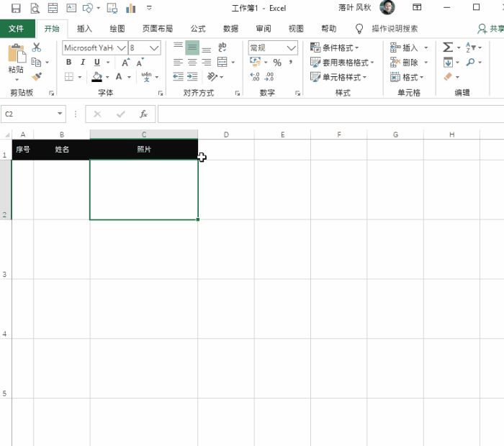Click the Paste clipboard icon
Image resolution: width=504 pixels, height=446 pixels.
coord(17,53)
